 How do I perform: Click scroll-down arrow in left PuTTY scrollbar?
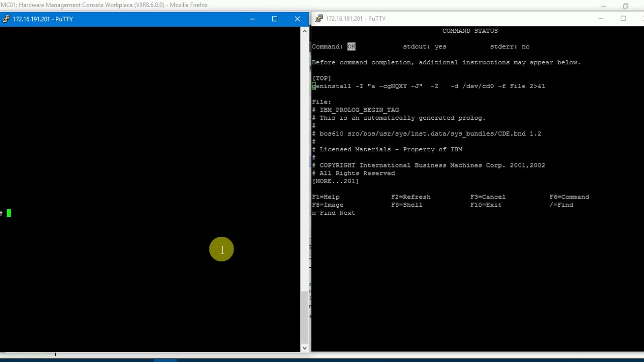tap(304, 347)
